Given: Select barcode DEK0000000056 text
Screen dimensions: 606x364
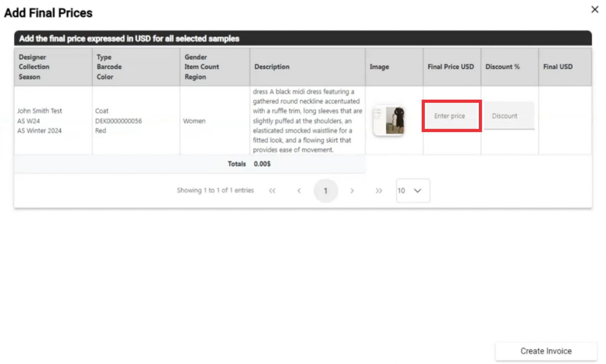Looking at the screenshot, I should [118, 121].
